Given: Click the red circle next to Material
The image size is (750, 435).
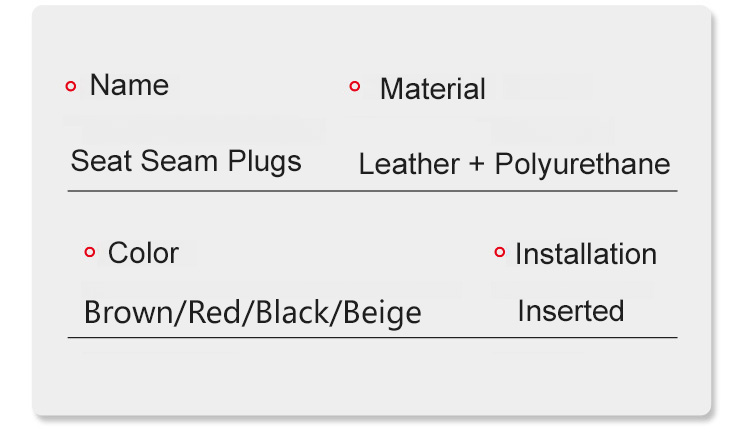Looking at the screenshot, I should (x=355, y=87).
